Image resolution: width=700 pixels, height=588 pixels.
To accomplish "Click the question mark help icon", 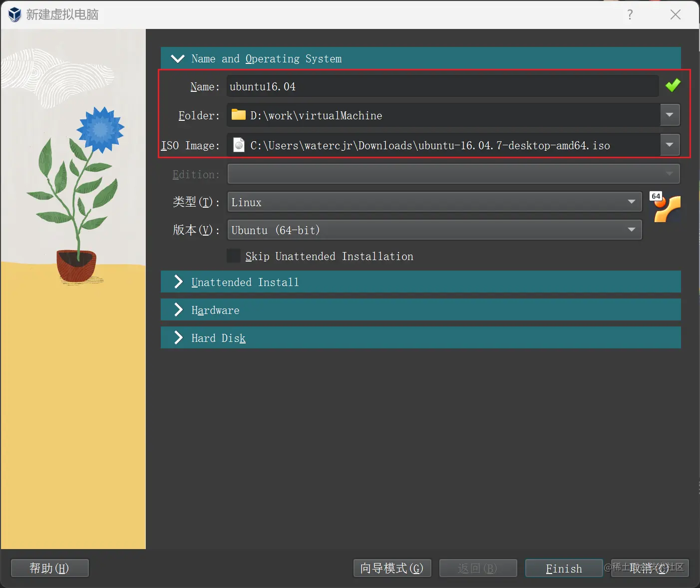I will click(630, 14).
